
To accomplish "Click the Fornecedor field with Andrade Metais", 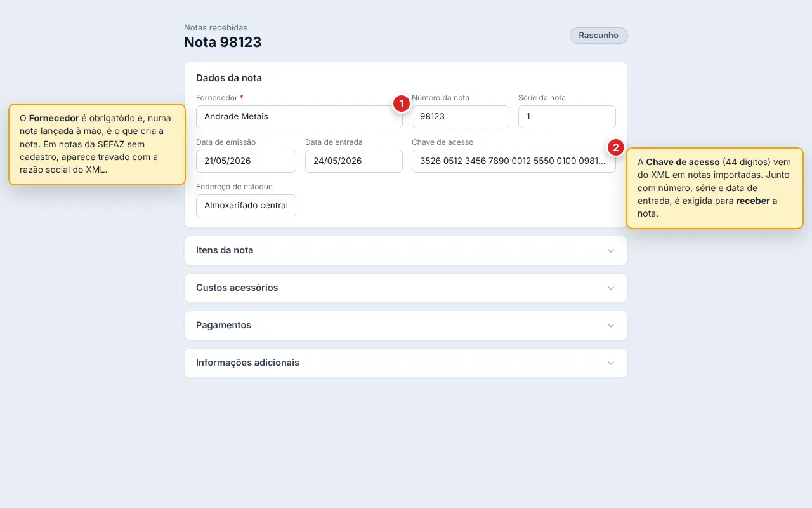I will [x=299, y=117].
